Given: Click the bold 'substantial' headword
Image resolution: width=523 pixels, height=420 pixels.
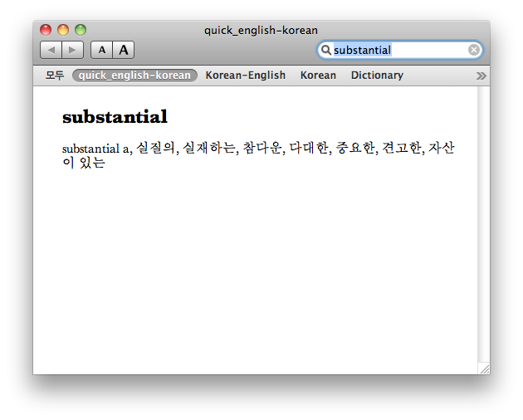Looking at the screenshot, I should click(115, 117).
